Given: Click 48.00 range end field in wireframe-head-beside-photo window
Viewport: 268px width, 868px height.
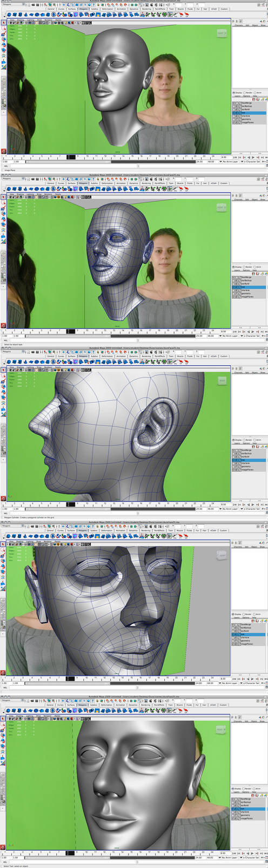Looking at the screenshot, I should pyautogui.click(x=211, y=335).
